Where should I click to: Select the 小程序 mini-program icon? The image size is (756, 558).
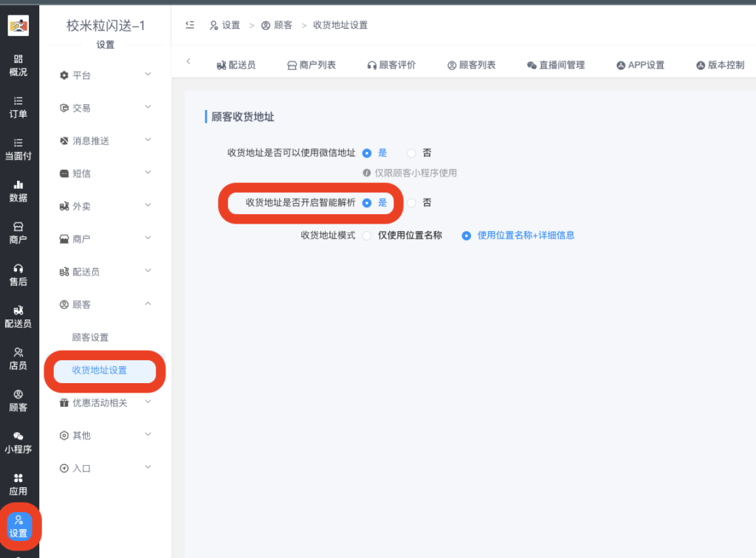pos(18,441)
